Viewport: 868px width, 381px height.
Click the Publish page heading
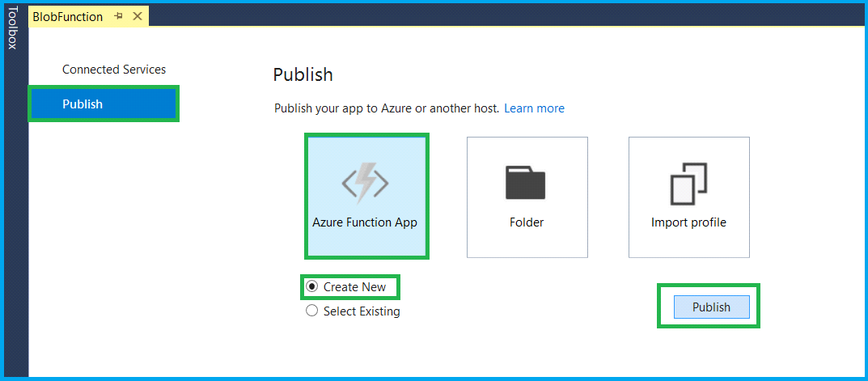(x=303, y=74)
